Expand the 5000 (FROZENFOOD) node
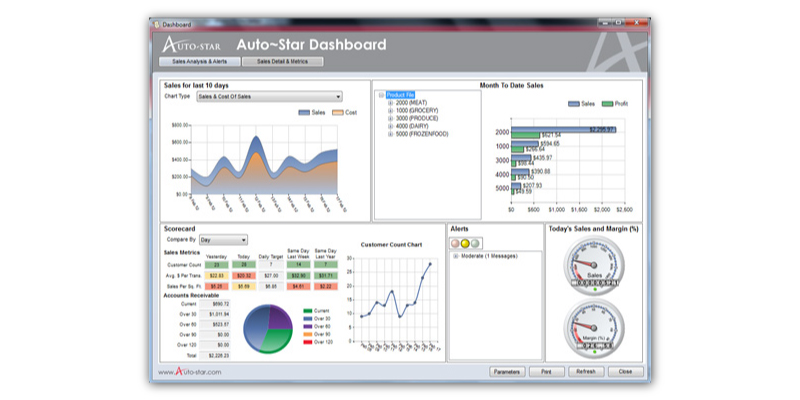800x400 pixels. tap(390, 134)
